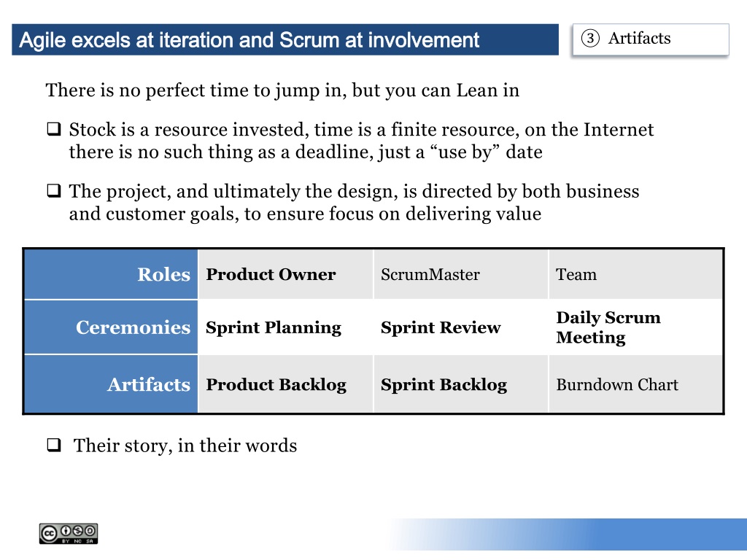The height and width of the screenshot is (560, 747).
Task: Click the checkbox bullet before 'The project, and ultimately'
Action: [x=54, y=190]
